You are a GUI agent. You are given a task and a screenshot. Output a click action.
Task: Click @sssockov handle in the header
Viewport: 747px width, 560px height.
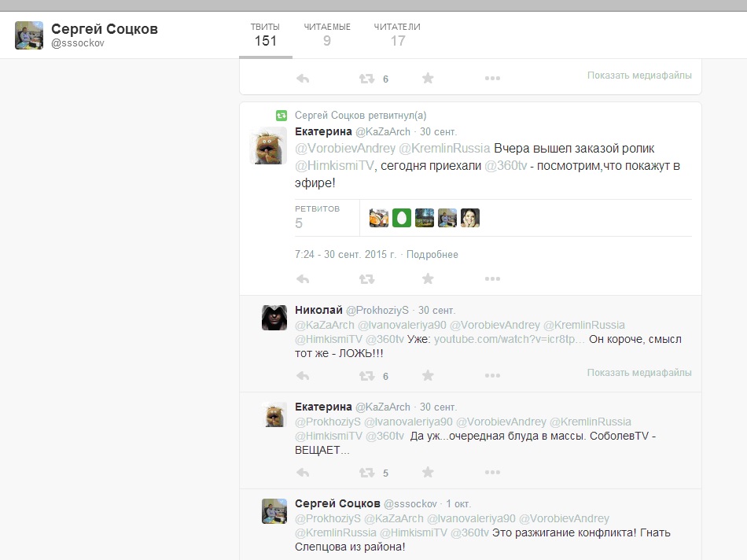tap(78, 43)
